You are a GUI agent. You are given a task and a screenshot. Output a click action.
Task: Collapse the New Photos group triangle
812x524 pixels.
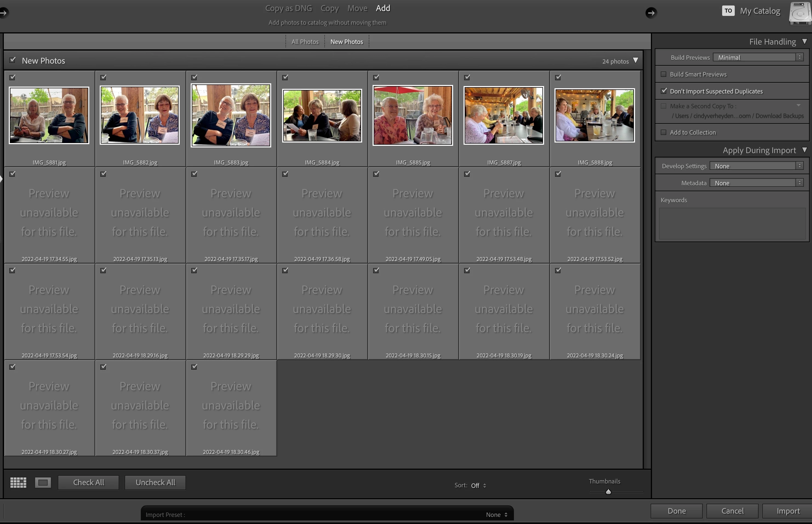point(636,61)
